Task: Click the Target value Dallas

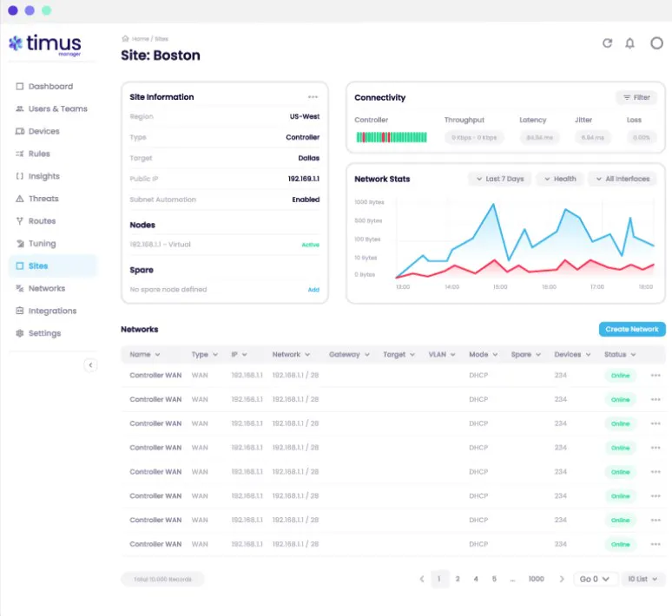Action: coord(308,158)
